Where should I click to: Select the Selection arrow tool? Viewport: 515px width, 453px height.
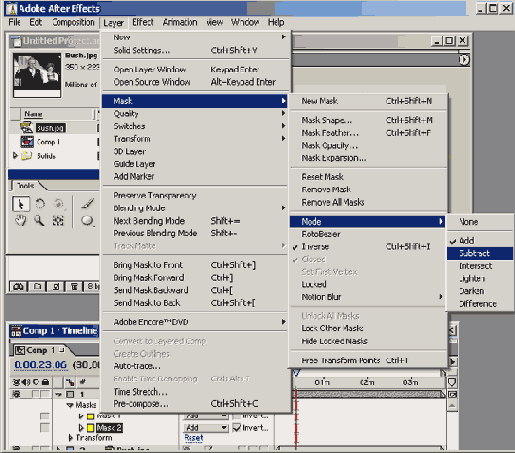click(21, 204)
